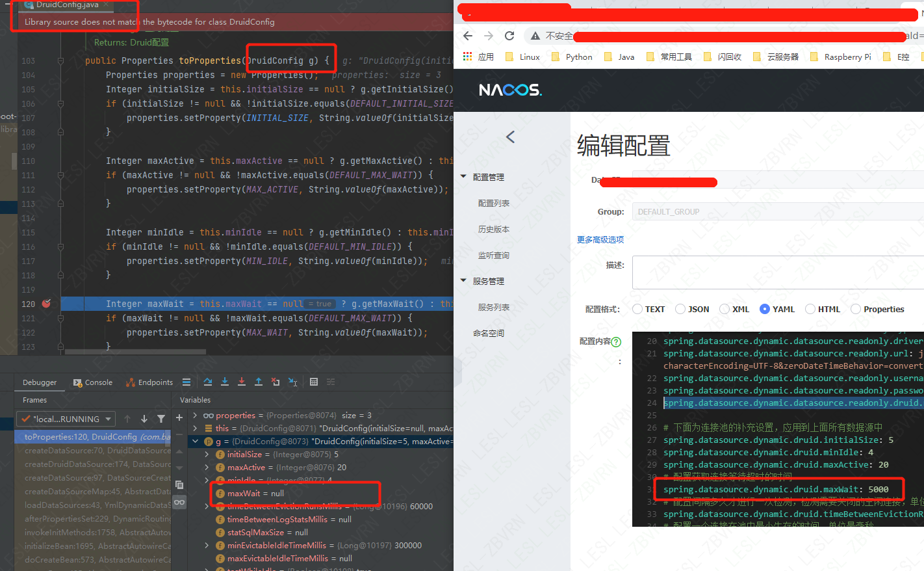Click the DruidConfig.java editor tab
924x571 pixels.
(x=65, y=5)
